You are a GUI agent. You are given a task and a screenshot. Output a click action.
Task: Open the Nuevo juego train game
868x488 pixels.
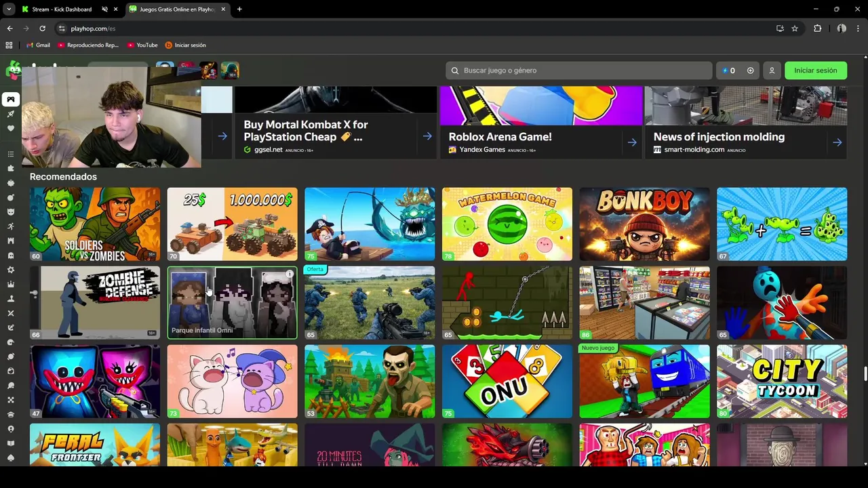point(644,382)
